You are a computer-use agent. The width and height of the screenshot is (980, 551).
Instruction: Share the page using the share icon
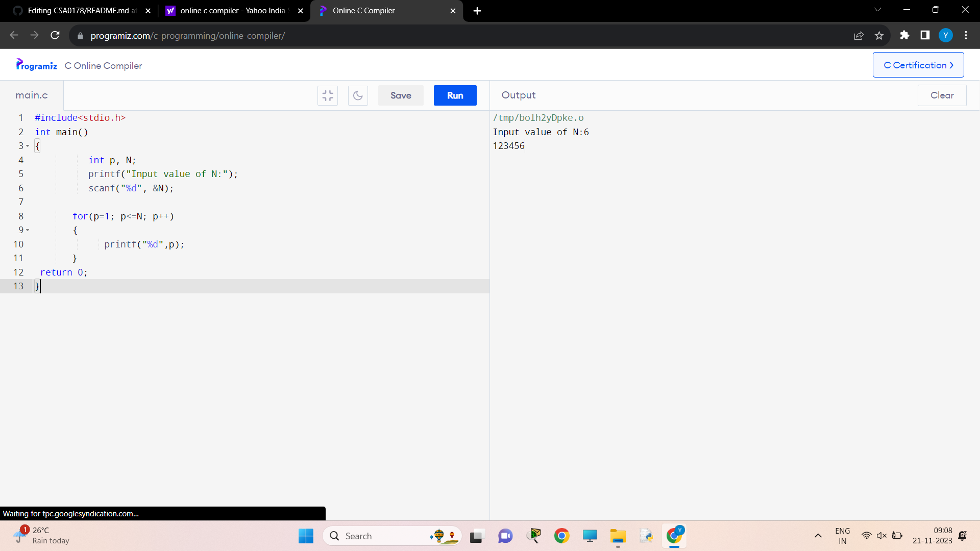point(859,35)
